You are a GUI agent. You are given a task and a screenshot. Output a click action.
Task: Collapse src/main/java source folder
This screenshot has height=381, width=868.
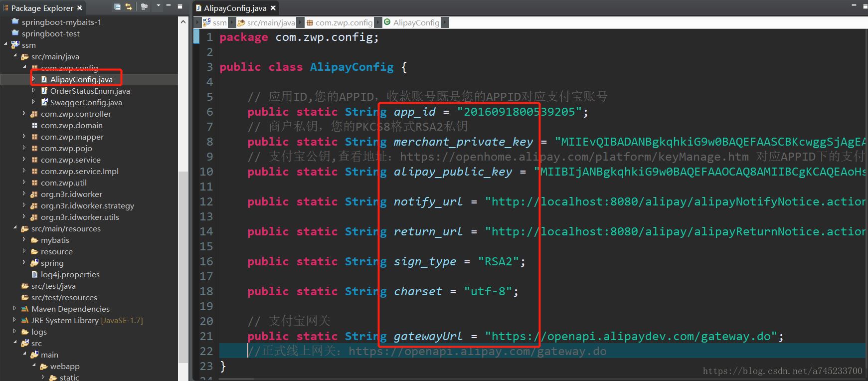tap(15, 56)
